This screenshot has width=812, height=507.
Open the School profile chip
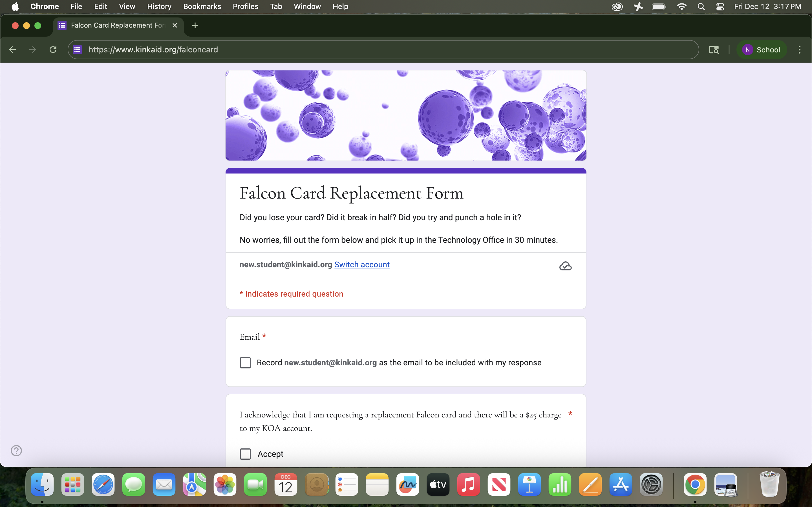[x=761, y=50]
